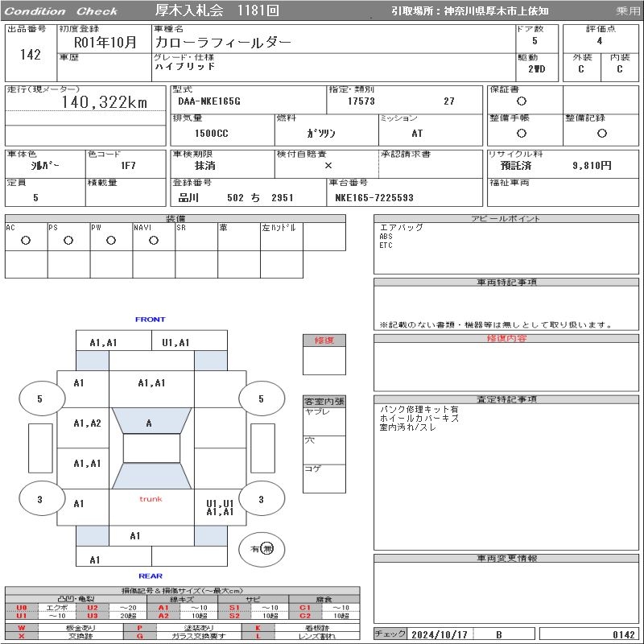This screenshot has width=644, height=644.
Task: Click the circled 無 in the 有/無 oval
Action: pyautogui.click(x=267, y=549)
